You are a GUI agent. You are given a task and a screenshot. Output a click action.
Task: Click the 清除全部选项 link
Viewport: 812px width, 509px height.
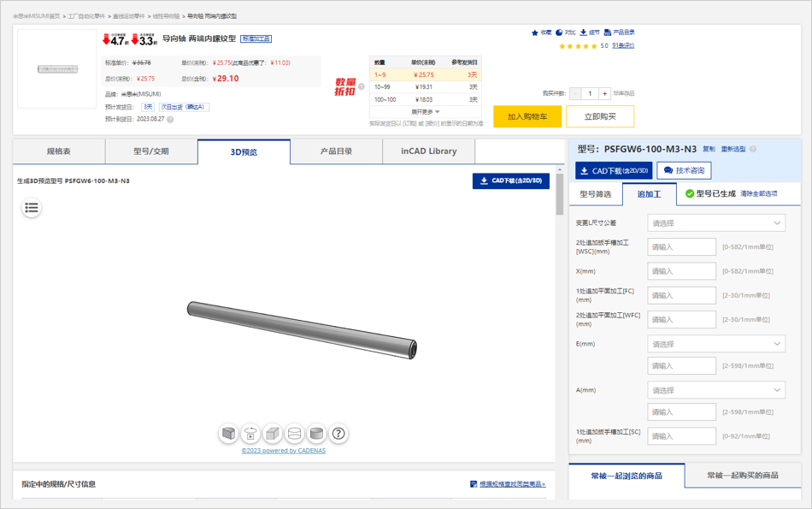(x=758, y=194)
